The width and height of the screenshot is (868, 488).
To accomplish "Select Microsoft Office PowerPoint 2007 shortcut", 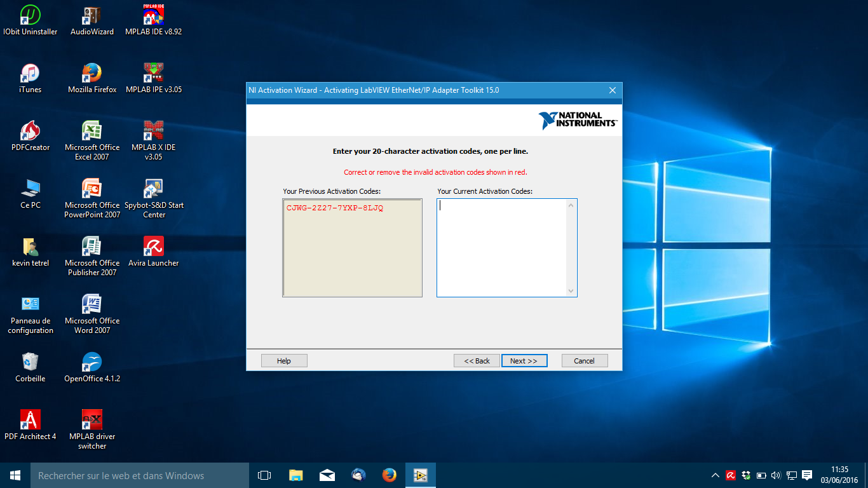I will click(92, 198).
